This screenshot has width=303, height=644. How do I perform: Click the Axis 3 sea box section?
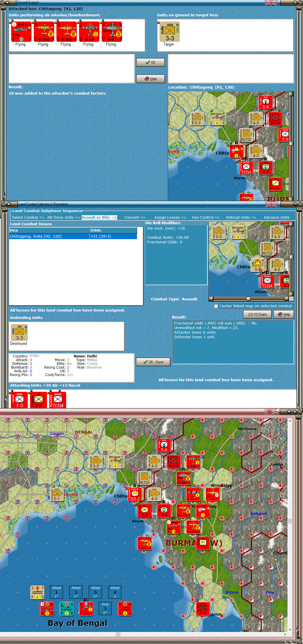pyautogui.click(x=105, y=608)
